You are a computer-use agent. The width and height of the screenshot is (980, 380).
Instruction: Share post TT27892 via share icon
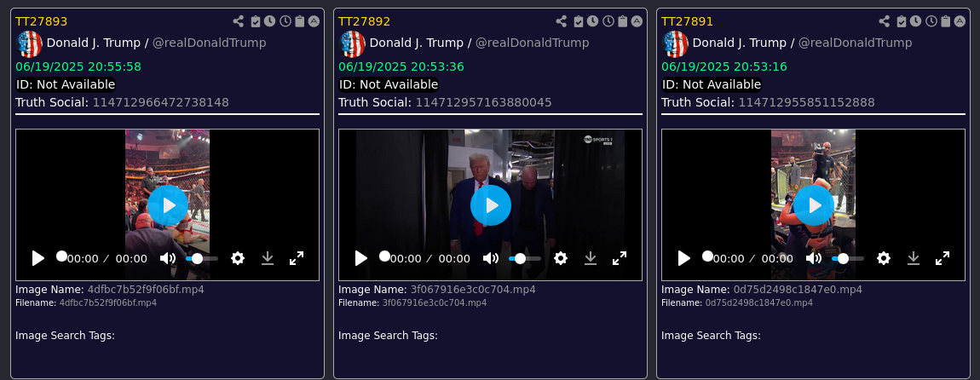point(562,21)
